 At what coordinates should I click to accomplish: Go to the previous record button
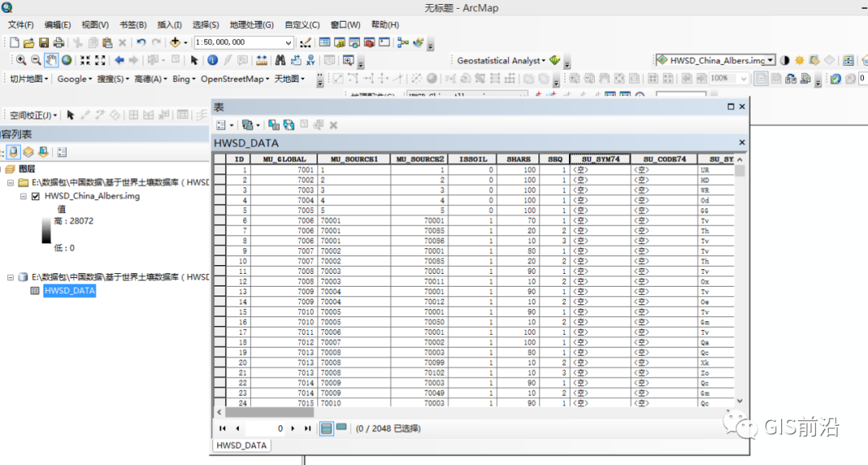point(237,429)
